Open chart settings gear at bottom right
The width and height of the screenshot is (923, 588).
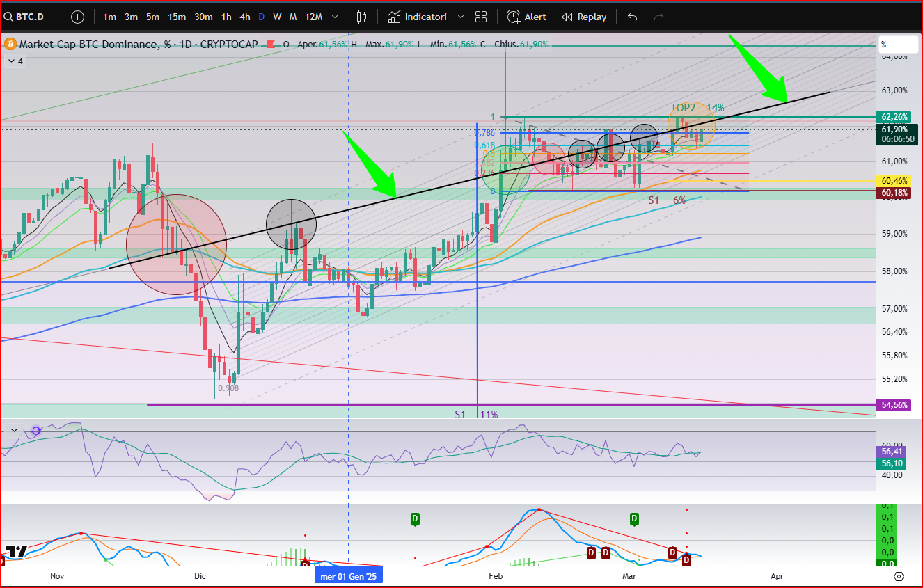pos(899,576)
